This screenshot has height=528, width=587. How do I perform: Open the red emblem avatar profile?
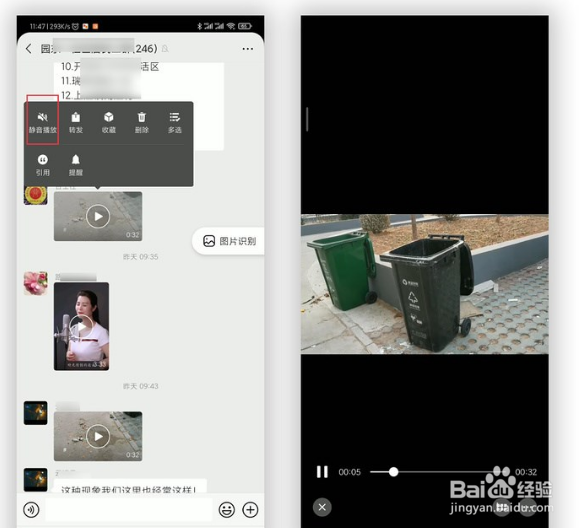(36, 194)
